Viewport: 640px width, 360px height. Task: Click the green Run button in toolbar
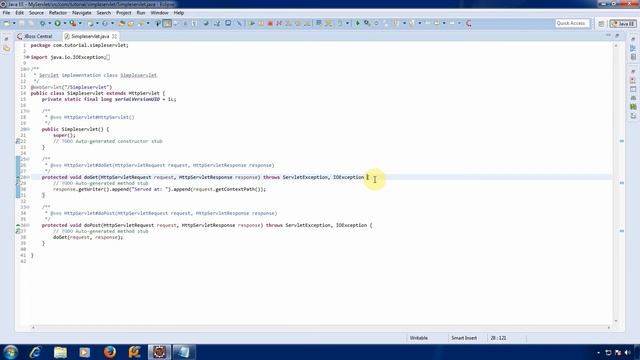[x=58, y=23]
